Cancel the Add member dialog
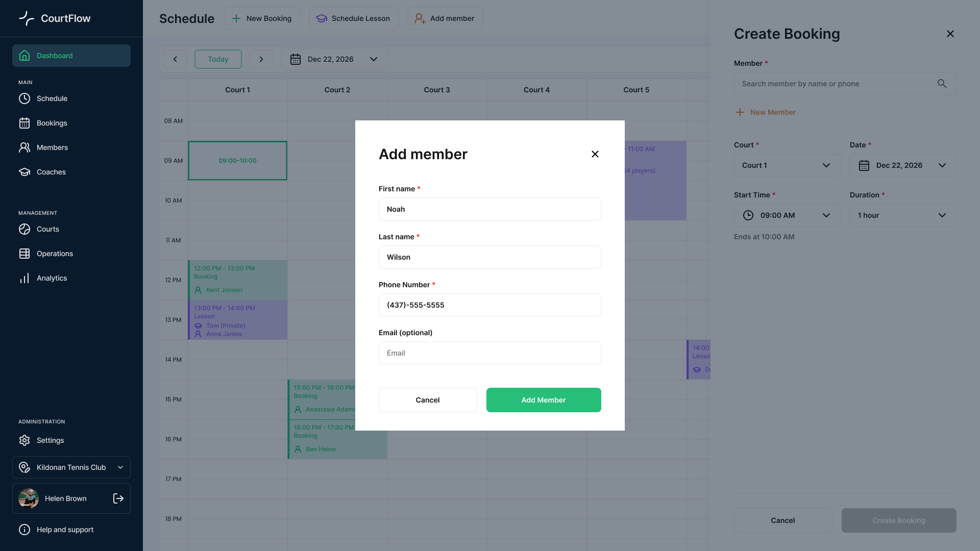 coord(428,400)
